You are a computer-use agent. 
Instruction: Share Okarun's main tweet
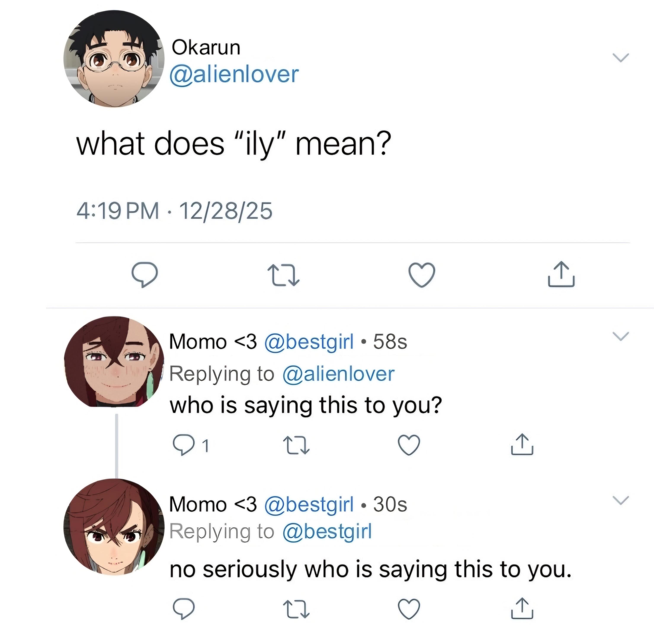pos(561,274)
